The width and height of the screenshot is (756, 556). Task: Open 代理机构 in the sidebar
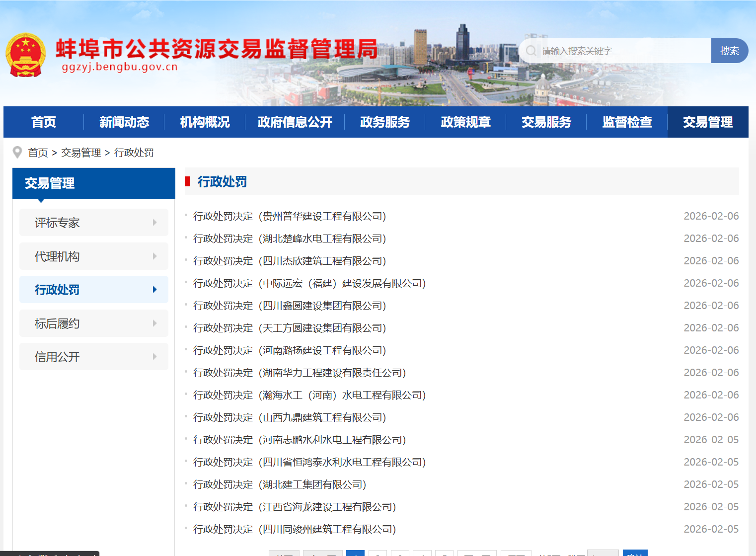point(94,256)
